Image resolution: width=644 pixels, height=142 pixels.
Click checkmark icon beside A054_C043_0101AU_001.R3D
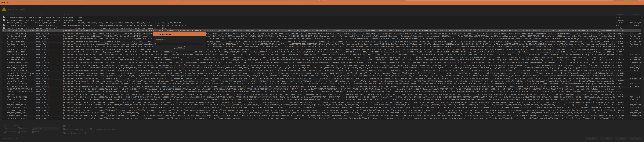4,23
